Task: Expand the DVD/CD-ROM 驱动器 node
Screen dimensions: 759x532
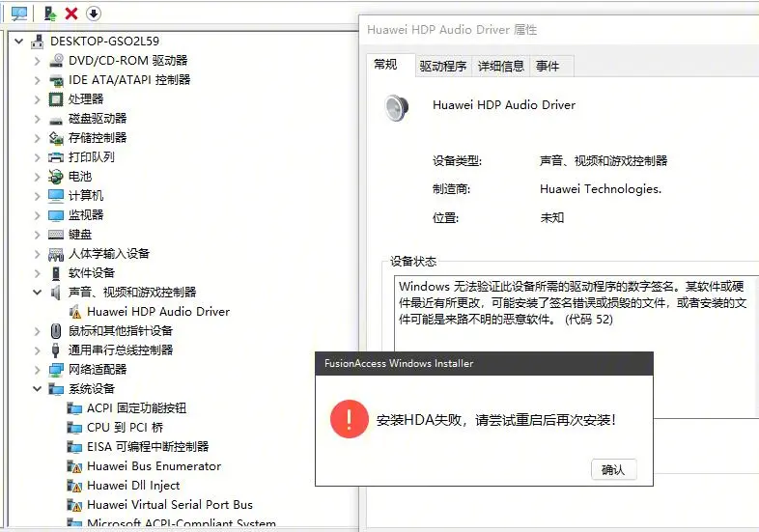Action: pos(38,60)
